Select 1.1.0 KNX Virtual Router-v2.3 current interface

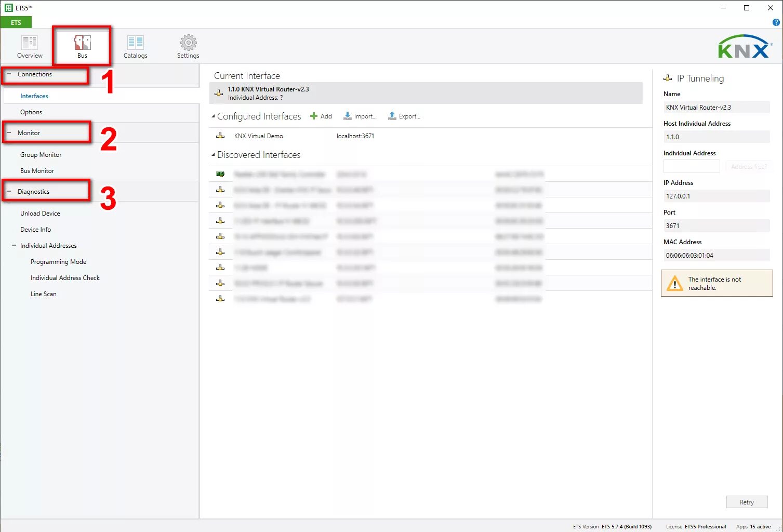(x=426, y=93)
